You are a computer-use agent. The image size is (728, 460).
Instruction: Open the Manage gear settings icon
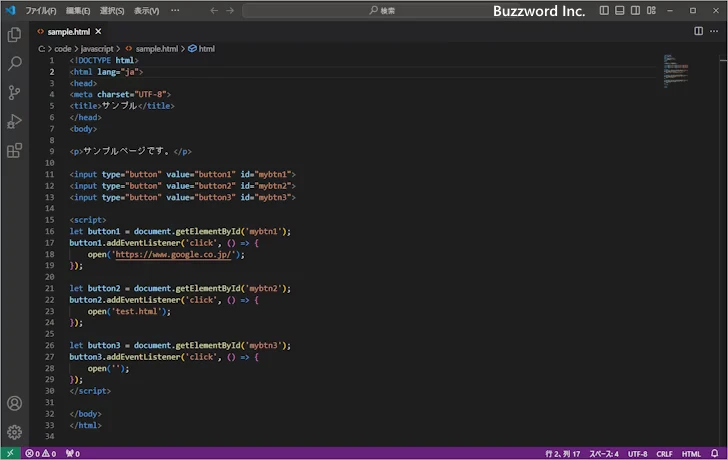[x=14, y=432]
